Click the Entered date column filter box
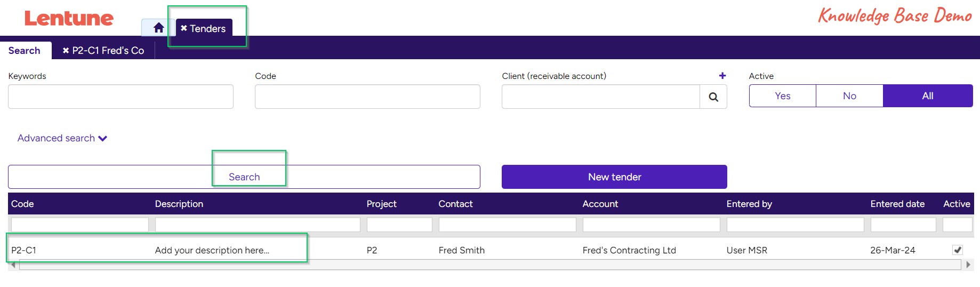 (x=903, y=225)
